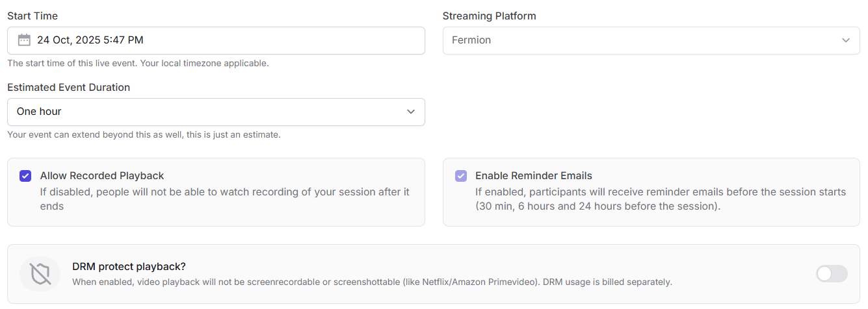Click the reminder emails timing description
868x309 pixels.
point(660,199)
